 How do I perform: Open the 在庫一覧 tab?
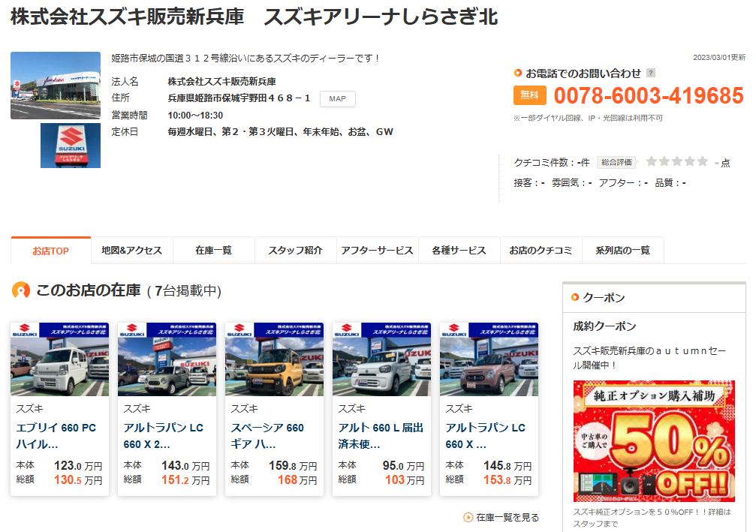214,250
